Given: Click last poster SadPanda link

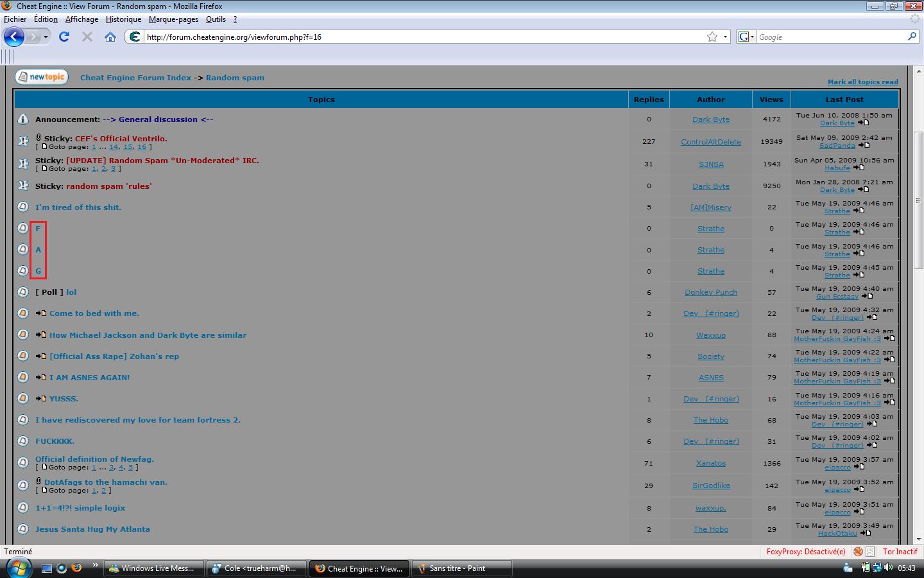Looking at the screenshot, I should click(837, 146).
